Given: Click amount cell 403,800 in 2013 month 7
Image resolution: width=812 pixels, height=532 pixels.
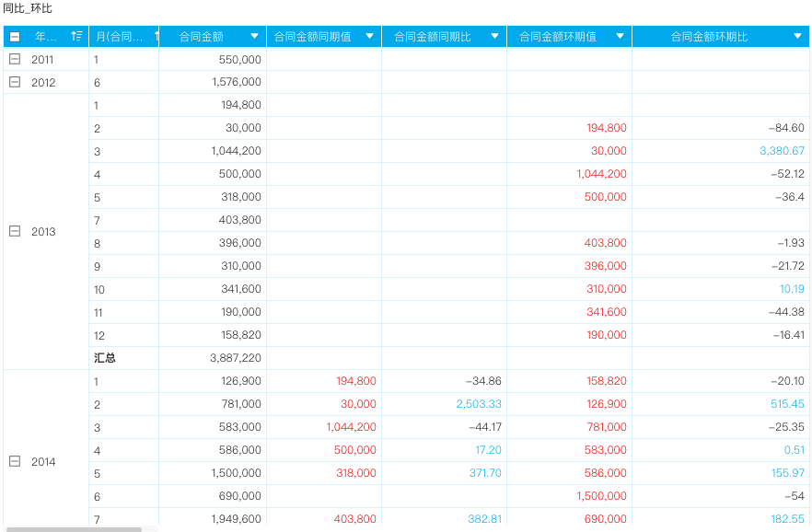Looking at the screenshot, I should tap(239, 220).
